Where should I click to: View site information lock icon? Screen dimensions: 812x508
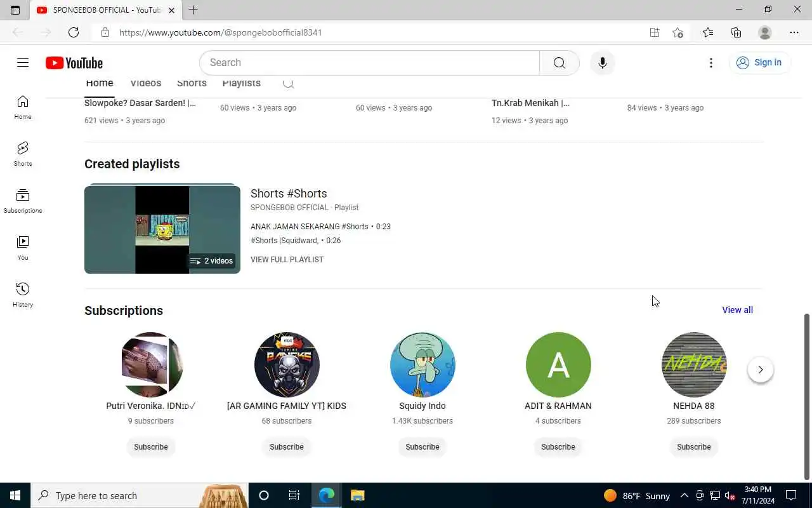(105, 32)
